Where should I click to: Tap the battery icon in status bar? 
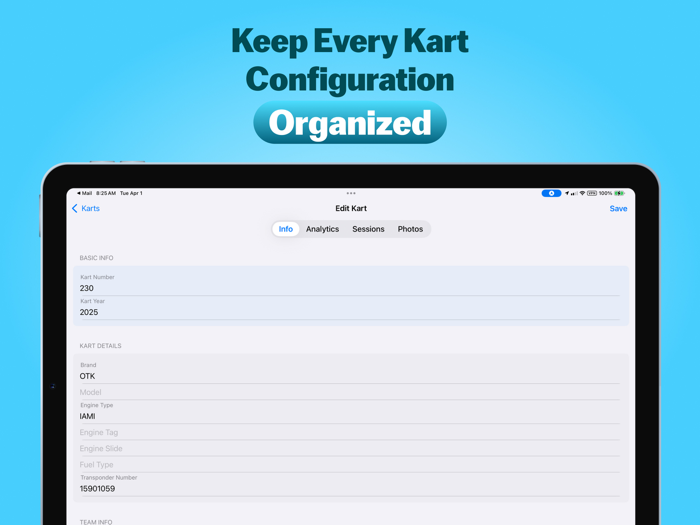coord(619,193)
